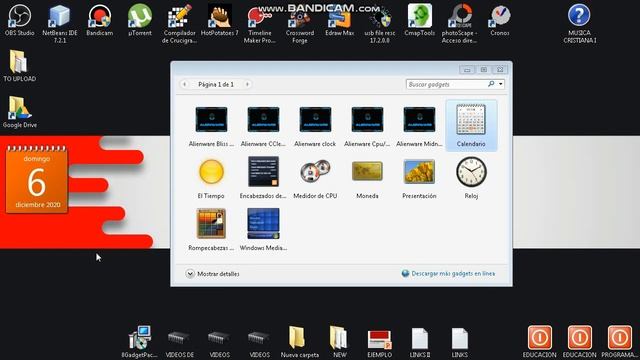Select the Compilador de Crucigra... shortcut
The width and height of the screenshot is (640, 360).
[x=179, y=24]
